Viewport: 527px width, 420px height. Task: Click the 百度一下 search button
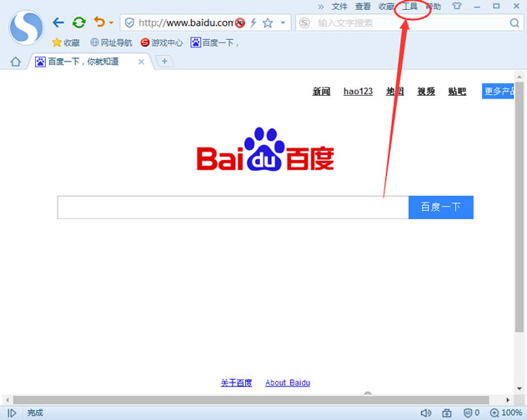(441, 207)
